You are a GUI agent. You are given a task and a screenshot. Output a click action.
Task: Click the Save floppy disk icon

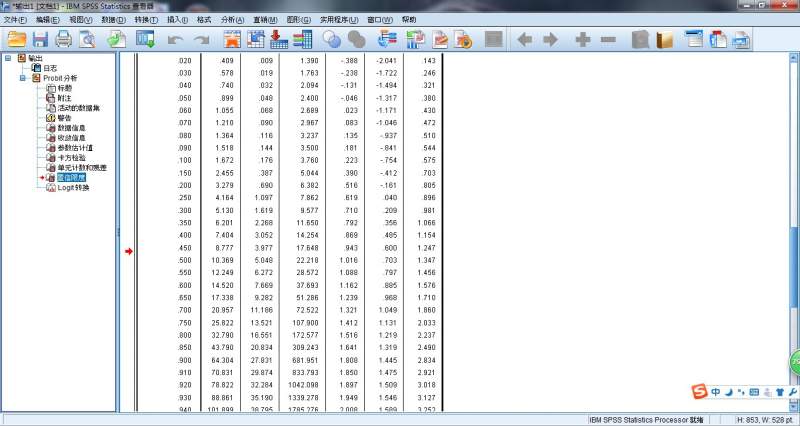(x=40, y=39)
